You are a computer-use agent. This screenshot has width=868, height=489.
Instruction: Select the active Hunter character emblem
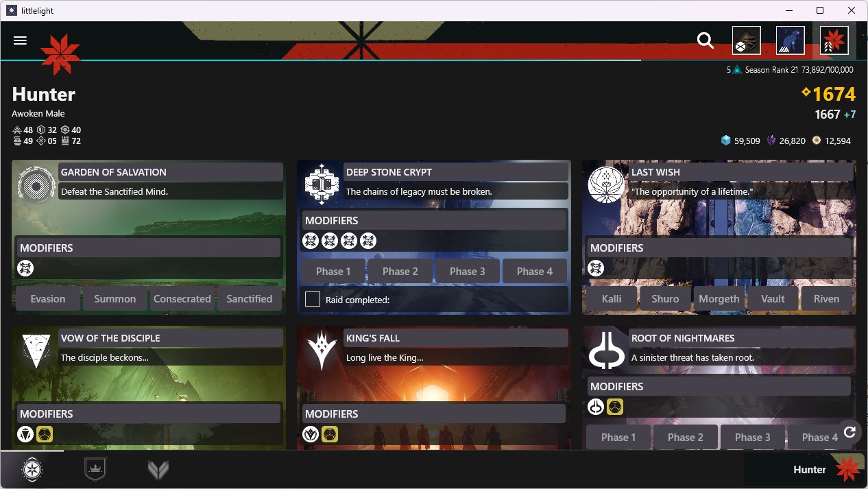(834, 40)
